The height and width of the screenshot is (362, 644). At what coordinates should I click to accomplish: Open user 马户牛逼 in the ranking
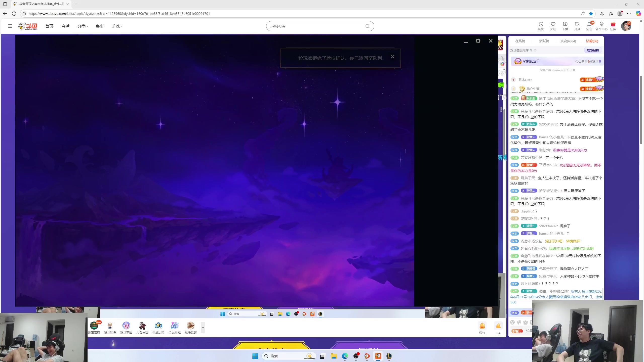tap(533, 89)
